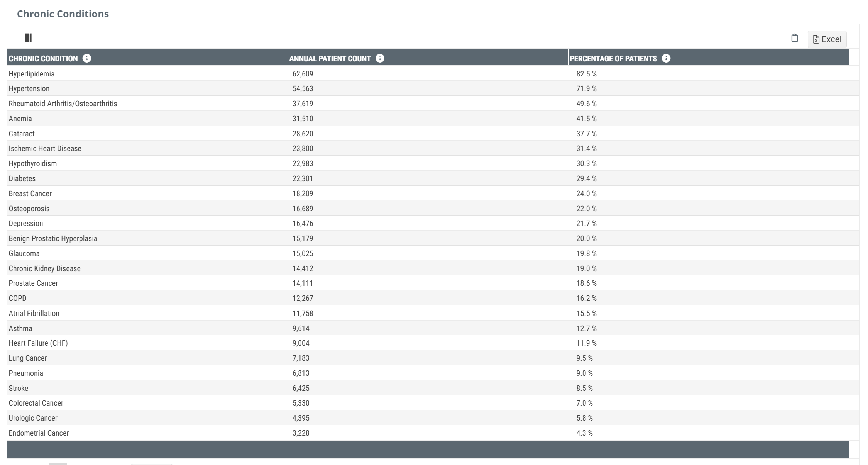Image resolution: width=868 pixels, height=465 pixels.
Task: Select the Benign Prostatic Hyperplasia entry
Action: coord(53,238)
